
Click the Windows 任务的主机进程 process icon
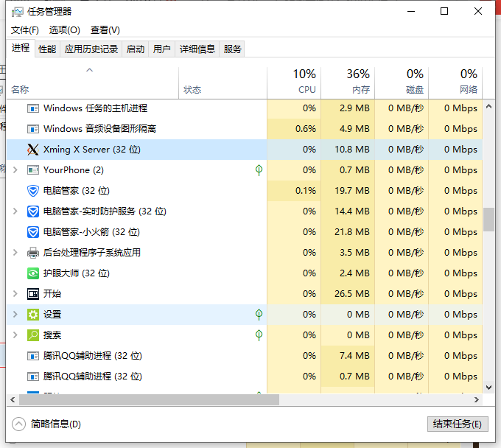point(33,108)
